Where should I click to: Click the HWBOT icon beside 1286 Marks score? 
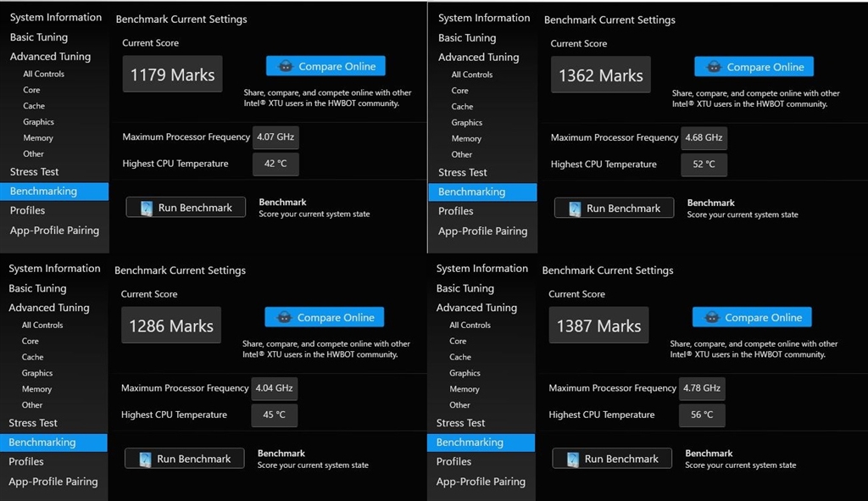tap(284, 317)
